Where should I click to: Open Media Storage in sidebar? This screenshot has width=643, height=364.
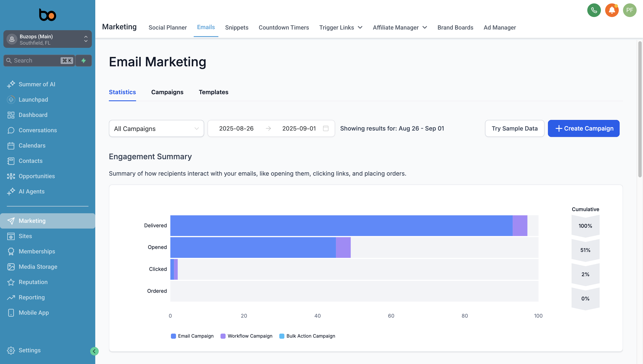pos(38,266)
